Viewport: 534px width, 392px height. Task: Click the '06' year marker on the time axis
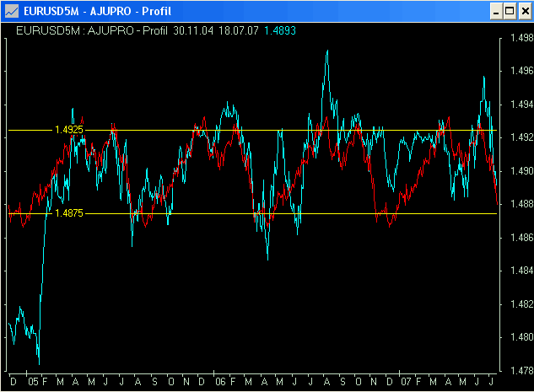[220, 382]
